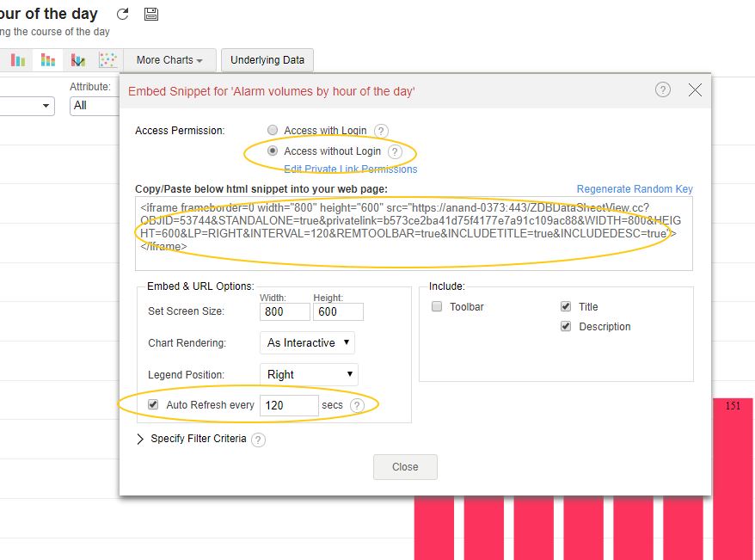The width and height of the screenshot is (755, 560).
Task: Open the Chart Rendering dropdown
Action: click(x=307, y=342)
